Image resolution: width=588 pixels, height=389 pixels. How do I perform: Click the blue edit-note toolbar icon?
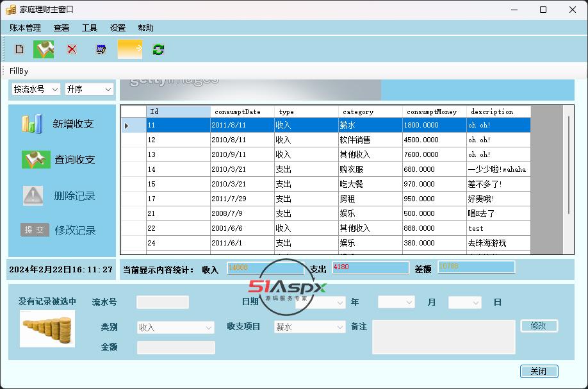tap(101, 49)
